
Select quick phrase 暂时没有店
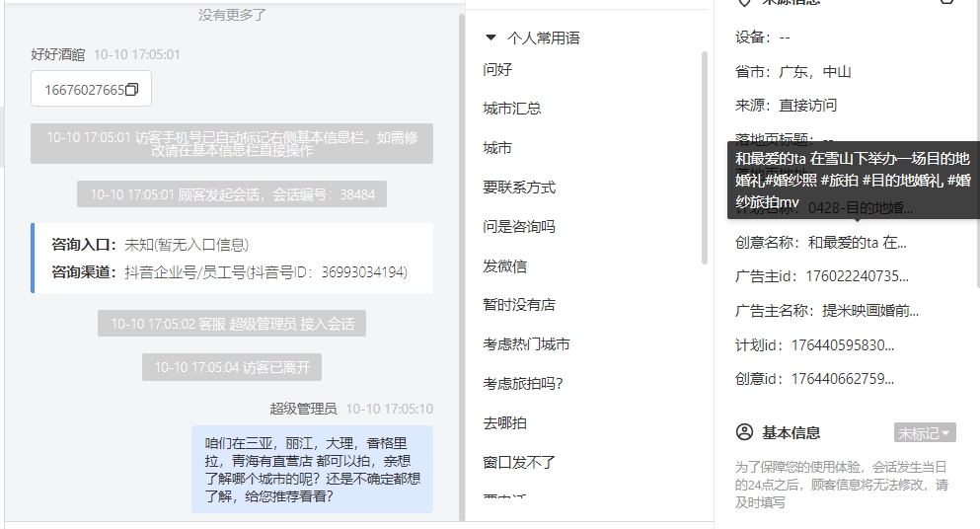519,305
